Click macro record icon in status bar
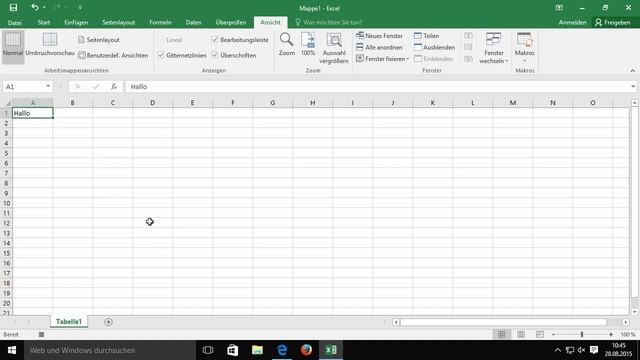This screenshot has height=360, width=640. pyautogui.click(x=41, y=334)
